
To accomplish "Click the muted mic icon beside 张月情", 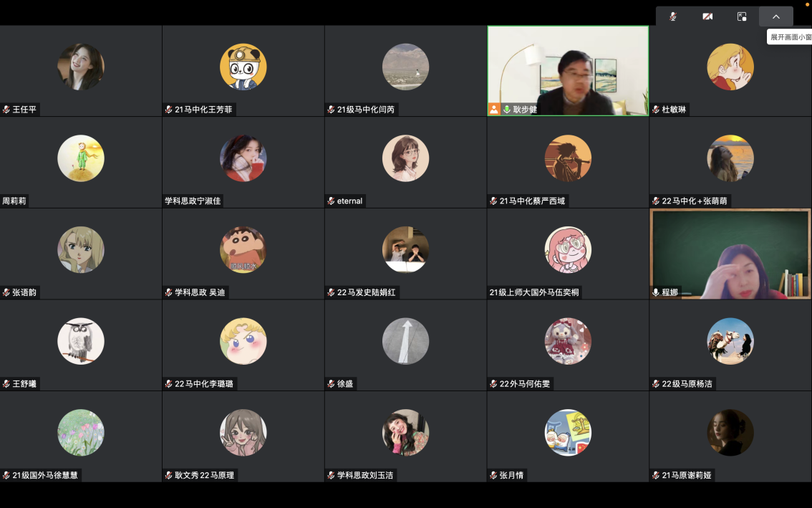I will click(x=493, y=475).
